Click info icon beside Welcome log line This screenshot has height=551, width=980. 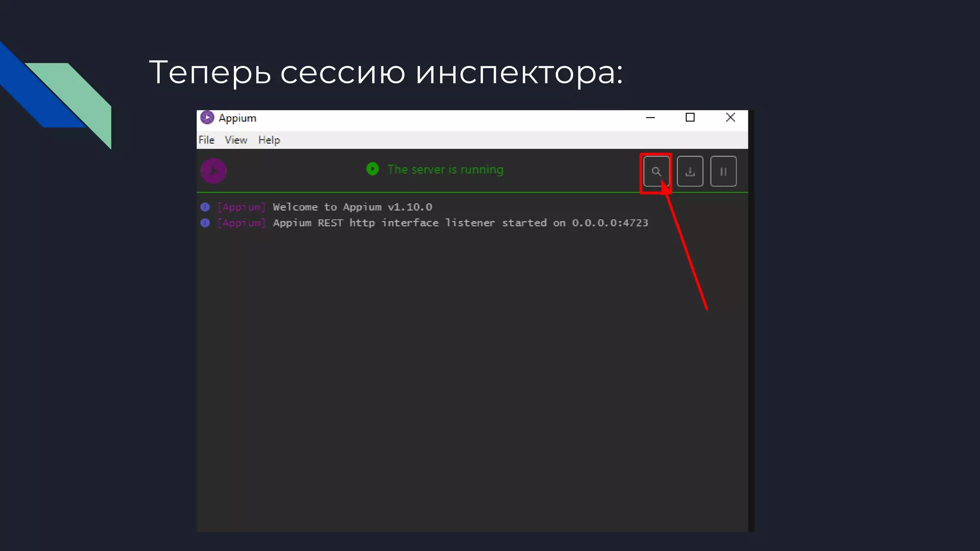(x=205, y=207)
